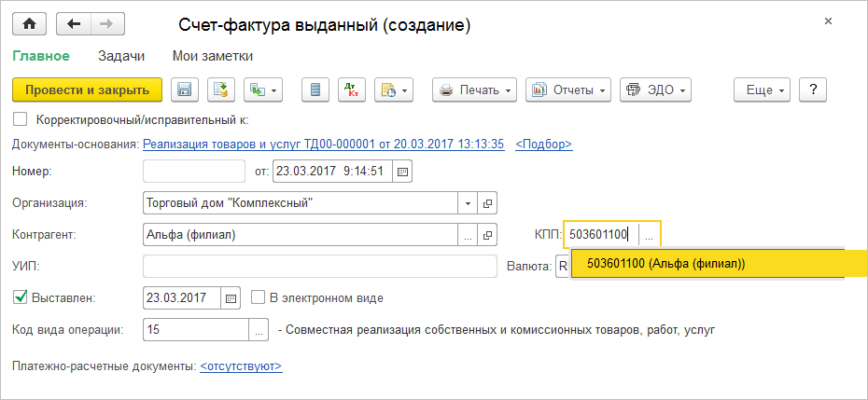Screen dimensions: 868x400
Task: Uncheck the Выставлен checkbox
Action: [x=20, y=297]
